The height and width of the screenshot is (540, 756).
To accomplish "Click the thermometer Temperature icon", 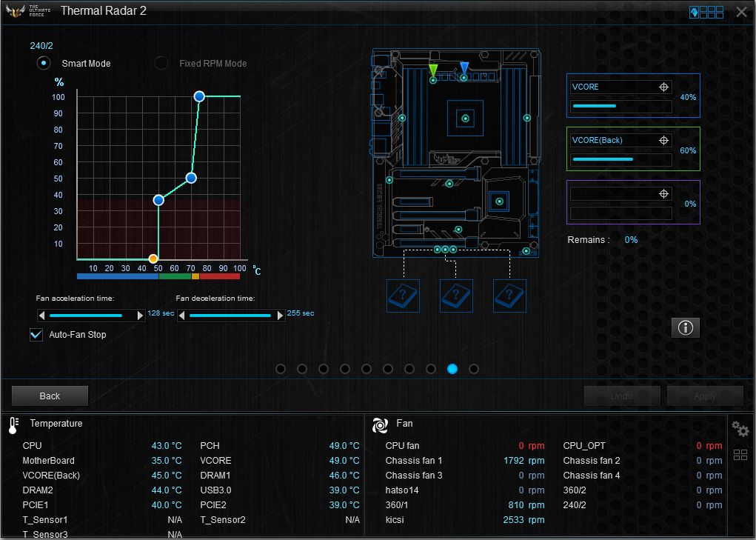I will [13, 426].
